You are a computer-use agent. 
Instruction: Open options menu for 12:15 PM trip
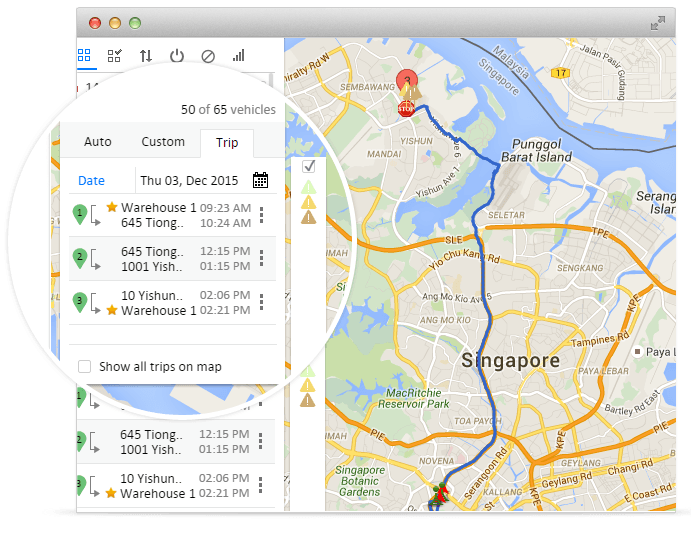click(x=261, y=258)
